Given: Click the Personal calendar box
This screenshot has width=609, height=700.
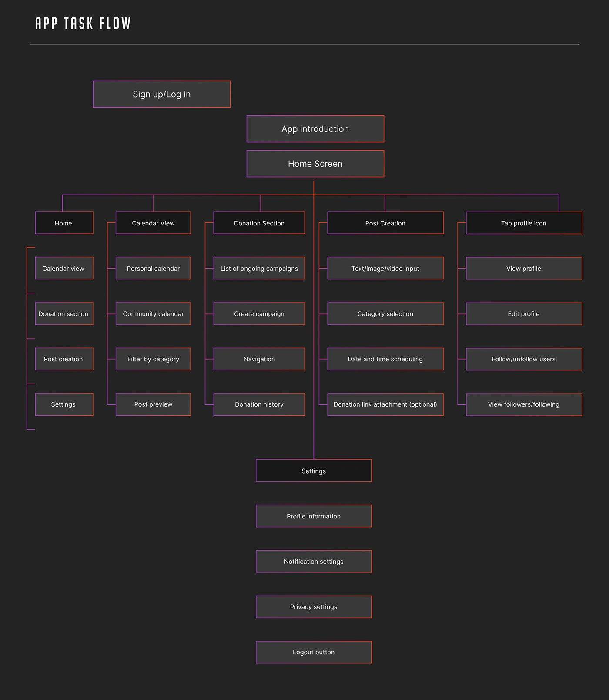Looking at the screenshot, I should (153, 268).
